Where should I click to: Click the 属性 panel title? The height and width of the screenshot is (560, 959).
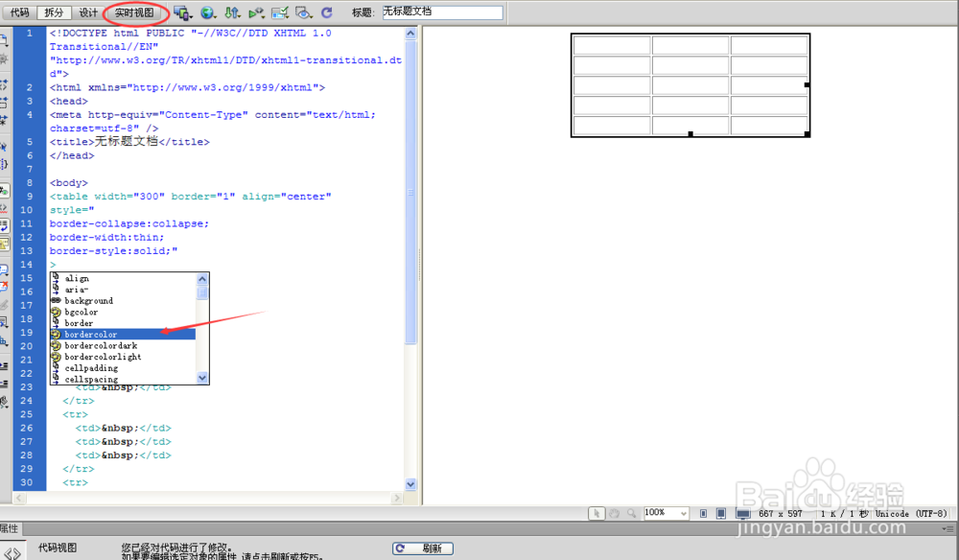click(x=10, y=528)
